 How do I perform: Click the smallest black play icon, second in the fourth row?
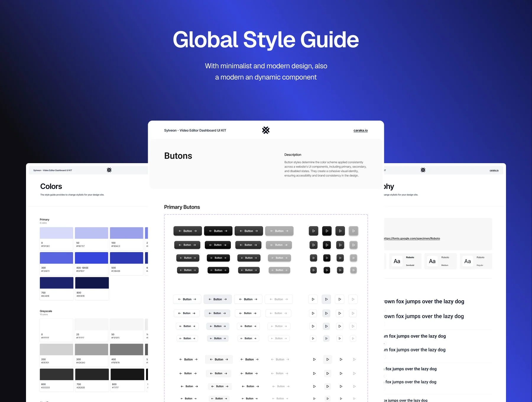(x=327, y=270)
